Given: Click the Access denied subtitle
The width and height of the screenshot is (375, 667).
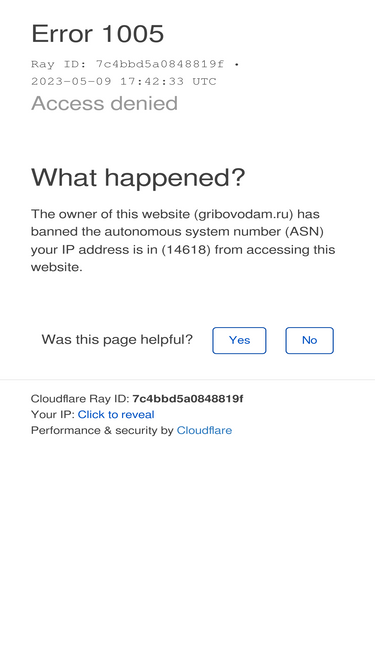Looking at the screenshot, I should (x=104, y=103).
